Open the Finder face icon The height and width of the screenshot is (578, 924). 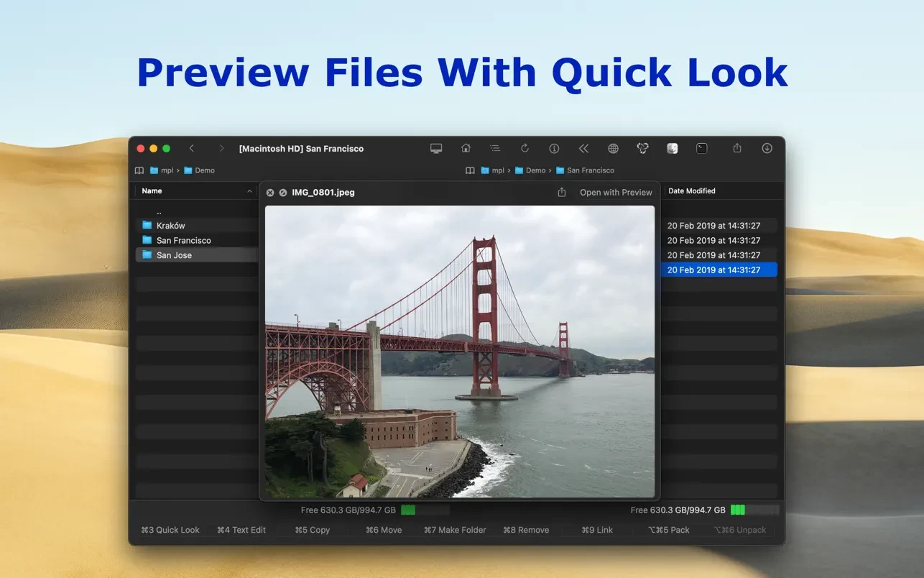click(672, 148)
